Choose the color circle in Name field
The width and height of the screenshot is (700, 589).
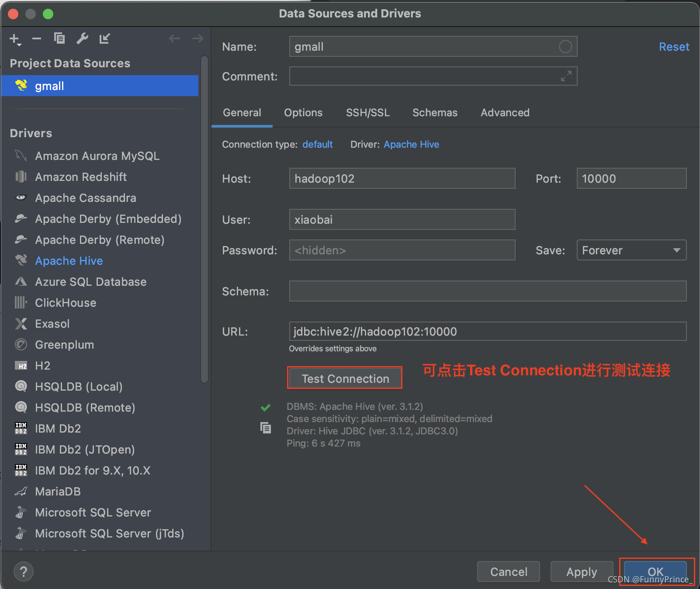pyautogui.click(x=565, y=47)
